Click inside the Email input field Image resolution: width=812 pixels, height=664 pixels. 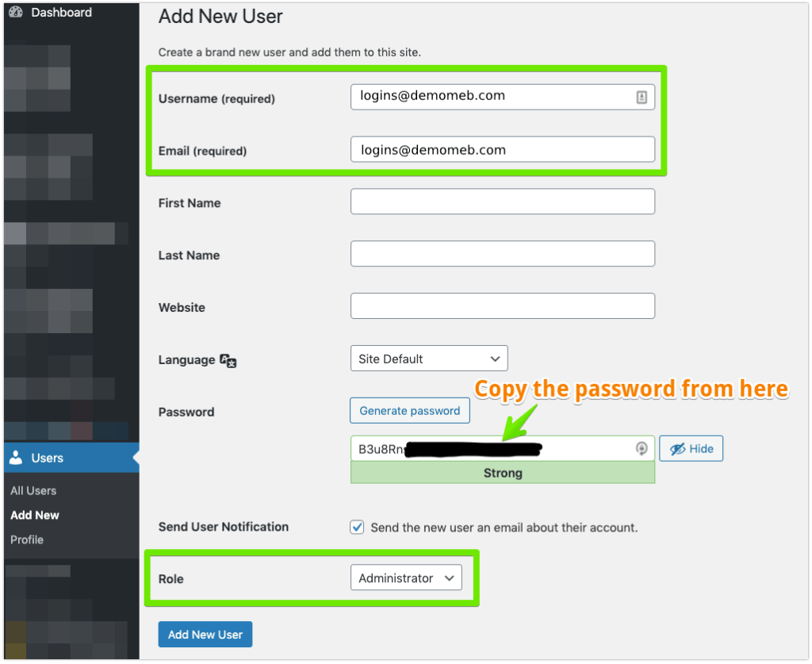click(503, 150)
